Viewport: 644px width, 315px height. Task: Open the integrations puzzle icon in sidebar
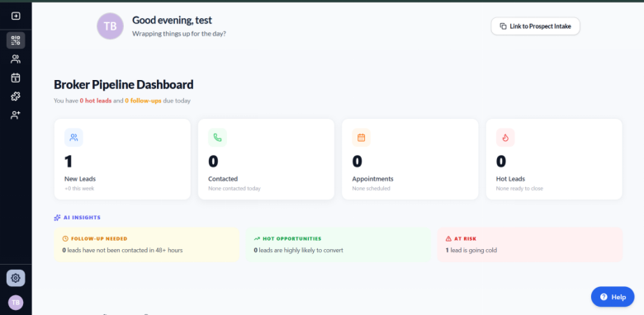pos(16,96)
